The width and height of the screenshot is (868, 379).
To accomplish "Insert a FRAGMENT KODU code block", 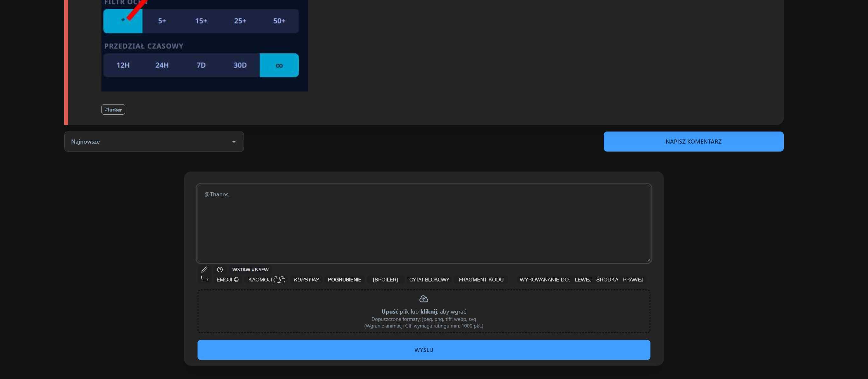I will (481, 280).
